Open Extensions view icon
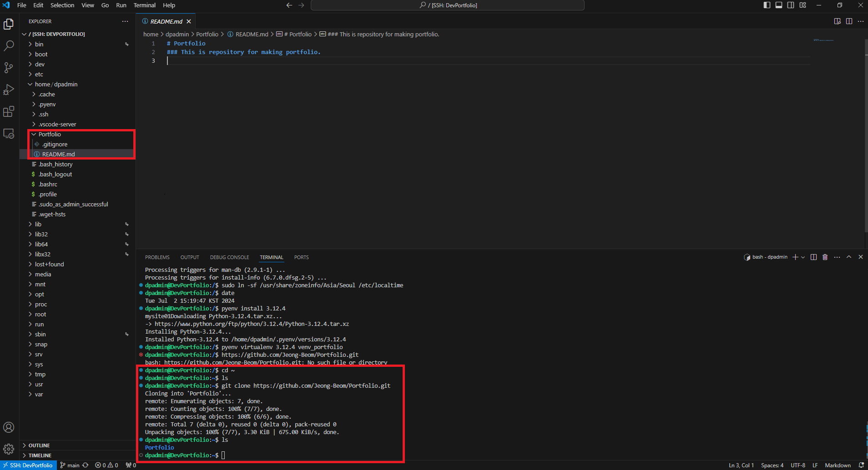The image size is (868, 470). coord(9,111)
